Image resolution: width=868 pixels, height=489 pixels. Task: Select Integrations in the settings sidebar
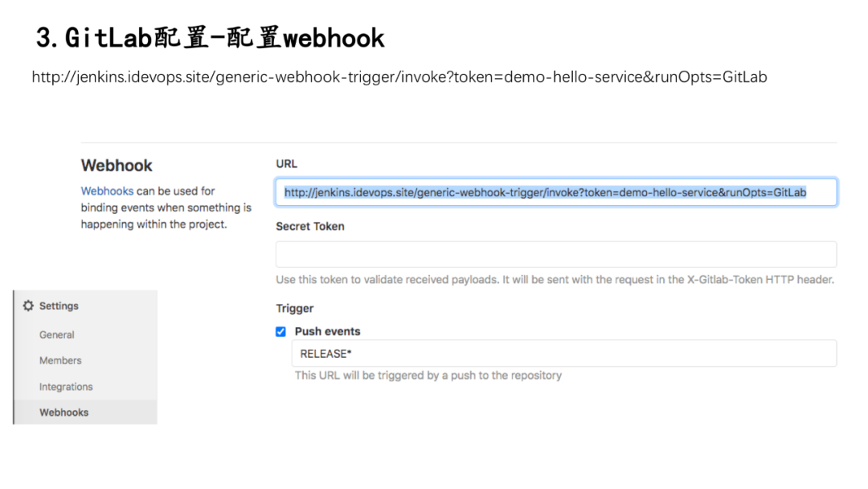pos(66,387)
